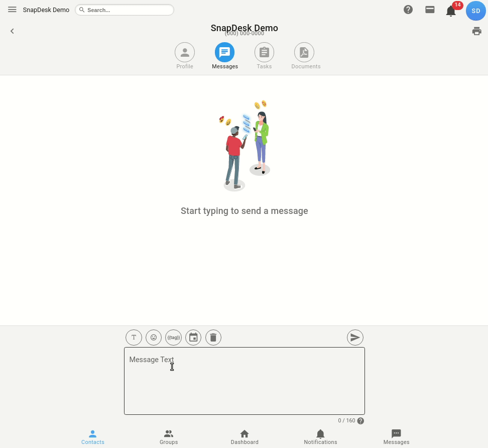Go back using the left chevron
The image size is (488, 448).
[12, 31]
